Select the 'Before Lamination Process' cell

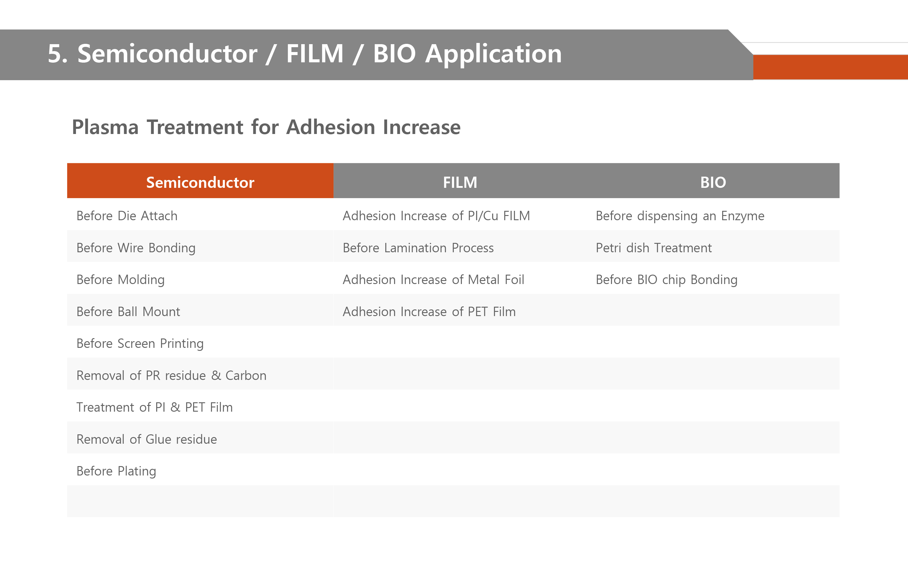click(418, 248)
